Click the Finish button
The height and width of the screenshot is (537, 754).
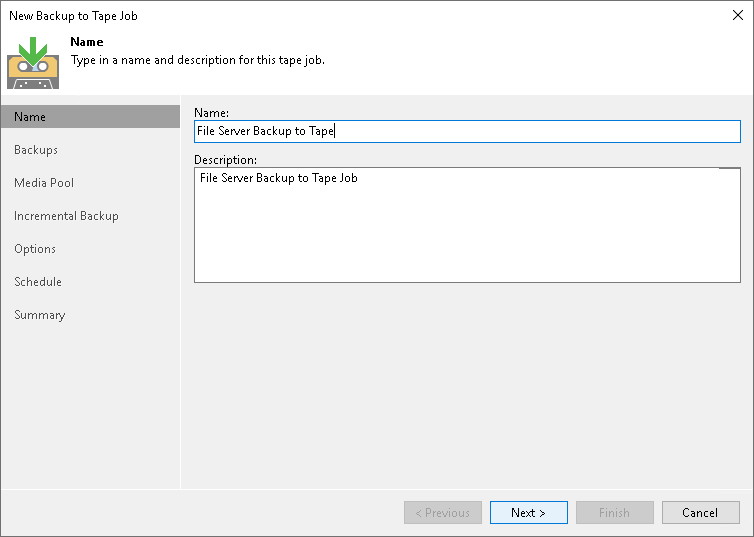click(x=614, y=513)
